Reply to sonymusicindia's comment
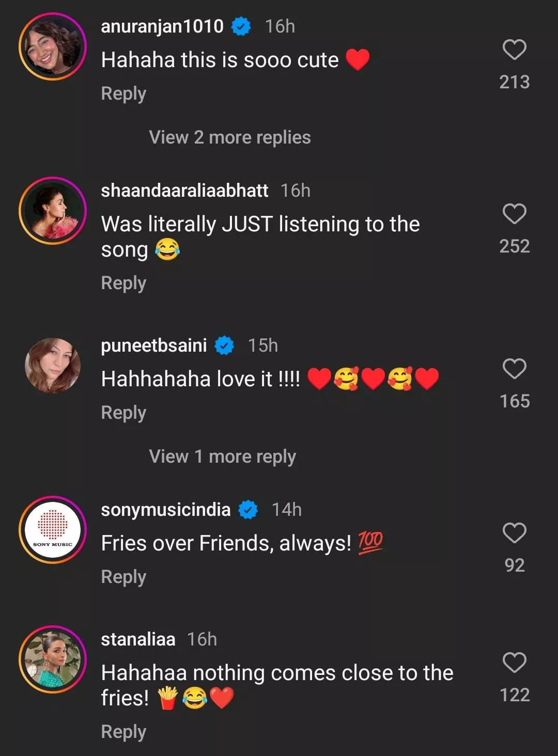 click(123, 577)
